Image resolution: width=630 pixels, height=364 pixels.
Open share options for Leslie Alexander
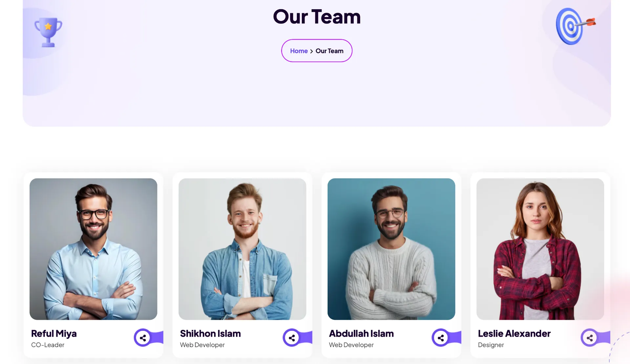pyautogui.click(x=590, y=337)
